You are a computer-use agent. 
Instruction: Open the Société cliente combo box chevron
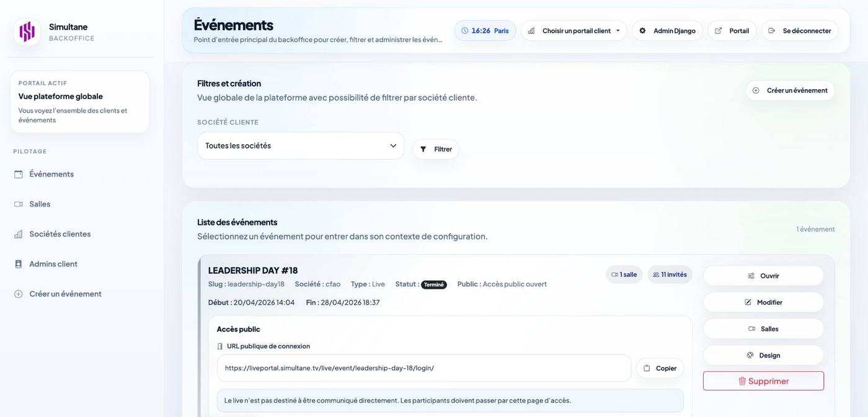[393, 145]
